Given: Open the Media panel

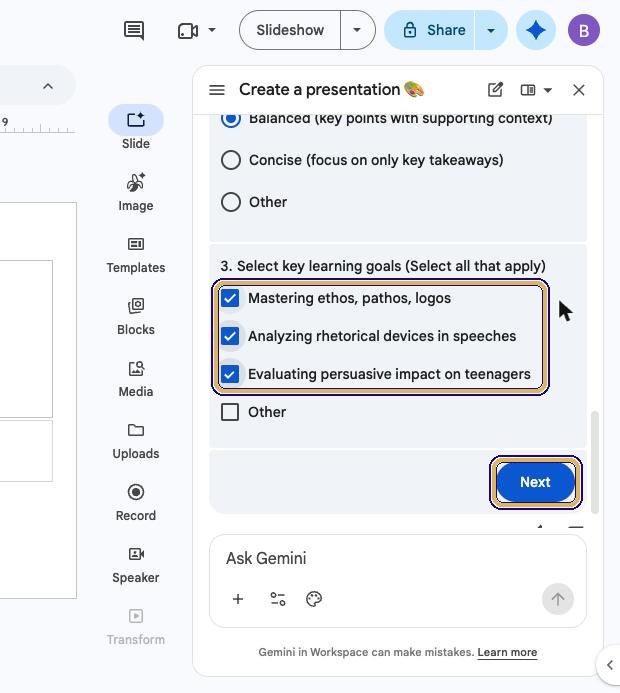Looking at the screenshot, I should [x=136, y=379].
